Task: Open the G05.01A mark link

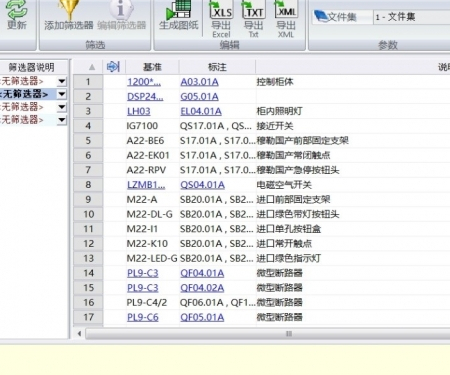Action: (199, 97)
